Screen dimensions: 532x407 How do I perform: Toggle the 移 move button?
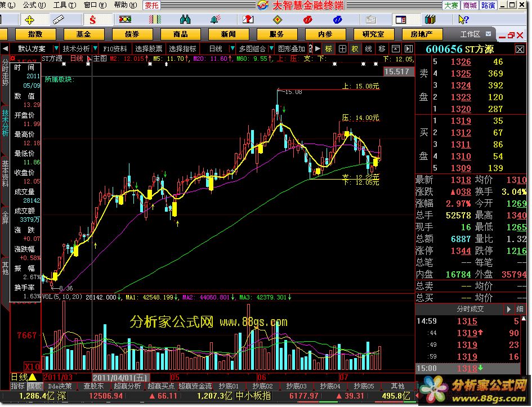[382, 49]
